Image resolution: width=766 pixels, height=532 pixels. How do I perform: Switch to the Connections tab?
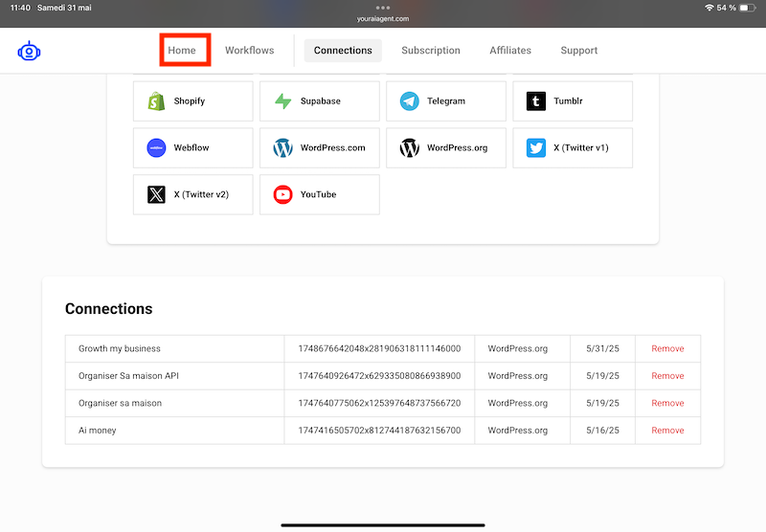coord(343,51)
